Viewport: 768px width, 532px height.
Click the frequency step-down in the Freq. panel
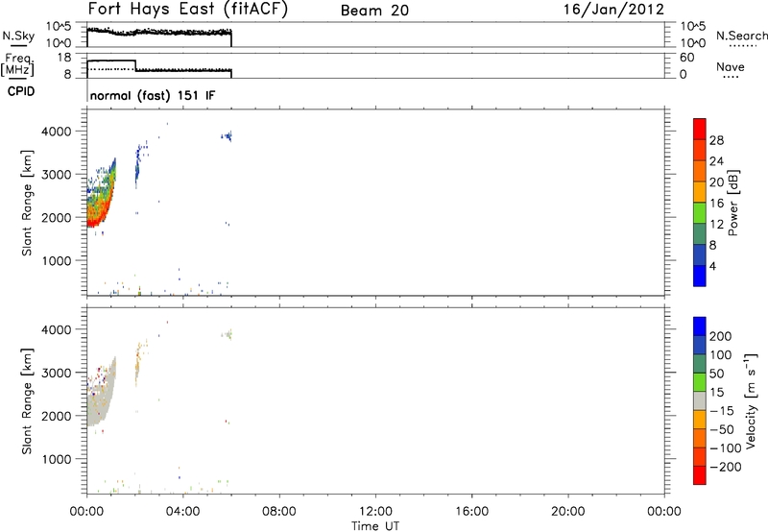(135, 65)
